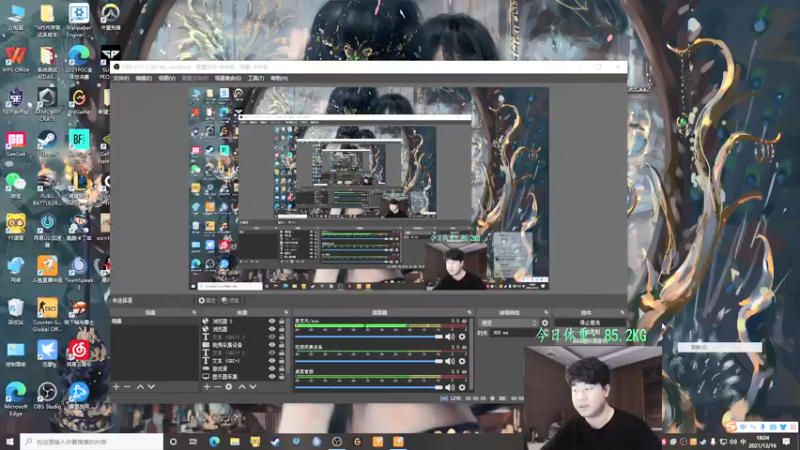Viewport: 800px width, 450px height.
Task: Move the source down with arrow icon
Action: (x=253, y=387)
